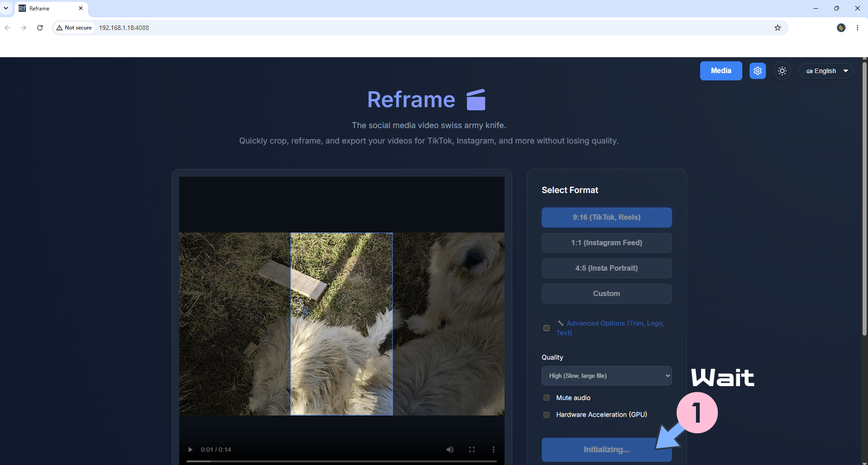This screenshot has height=465, width=868.
Task: Restore down the browser window
Action: (x=837, y=8)
